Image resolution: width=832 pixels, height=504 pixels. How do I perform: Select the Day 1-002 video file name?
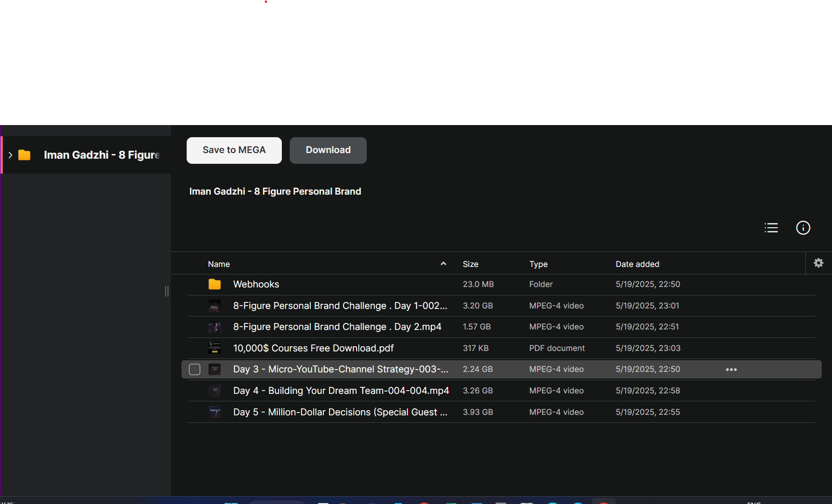(340, 306)
